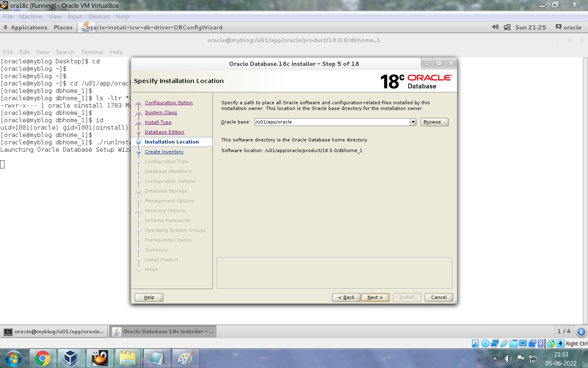This screenshot has width=588, height=368.
Task: Click VirtualBox hard disk activity icon
Action: pyautogui.click(x=475, y=343)
